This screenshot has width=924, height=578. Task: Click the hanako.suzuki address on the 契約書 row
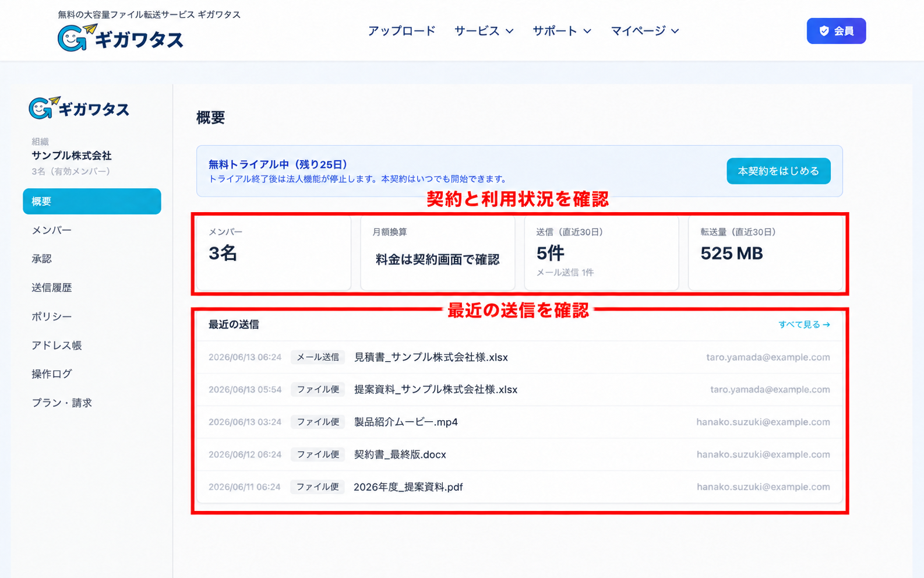click(763, 454)
